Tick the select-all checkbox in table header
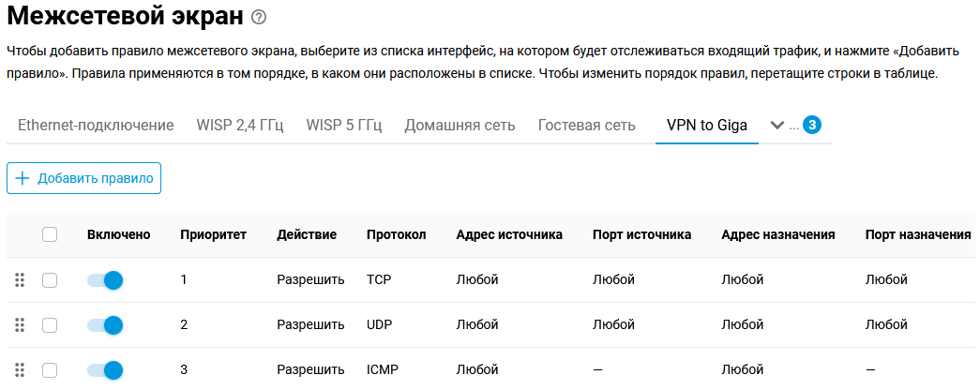Viewport: 980px width, 390px height. pos(50,234)
